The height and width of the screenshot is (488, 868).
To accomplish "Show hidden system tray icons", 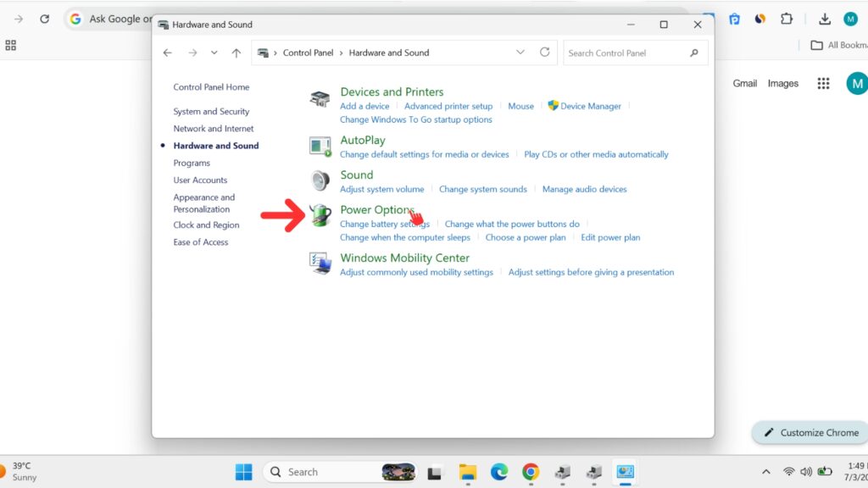I will coord(766,472).
